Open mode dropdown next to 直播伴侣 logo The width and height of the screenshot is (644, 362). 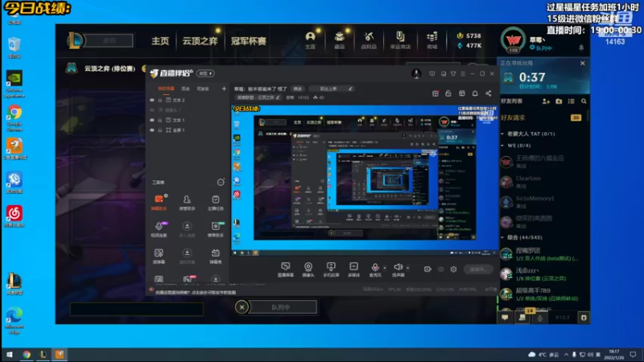[205, 73]
